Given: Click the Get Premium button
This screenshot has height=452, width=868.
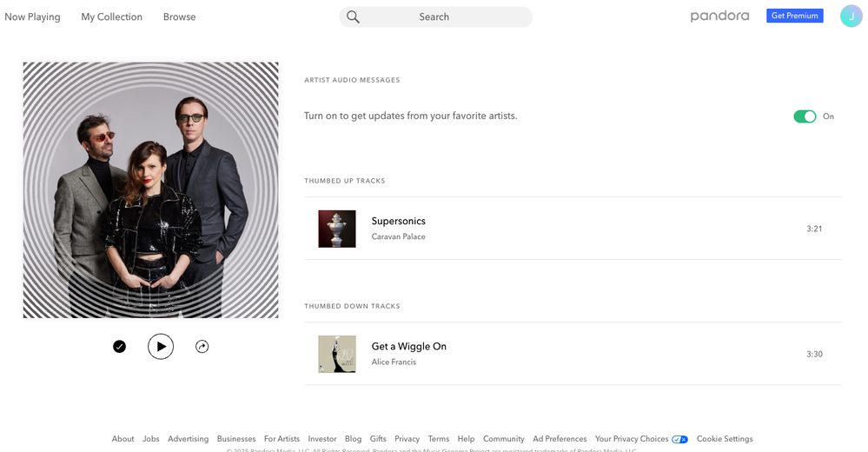Looking at the screenshot, I should pyautogui.click(x=794, y=16).
